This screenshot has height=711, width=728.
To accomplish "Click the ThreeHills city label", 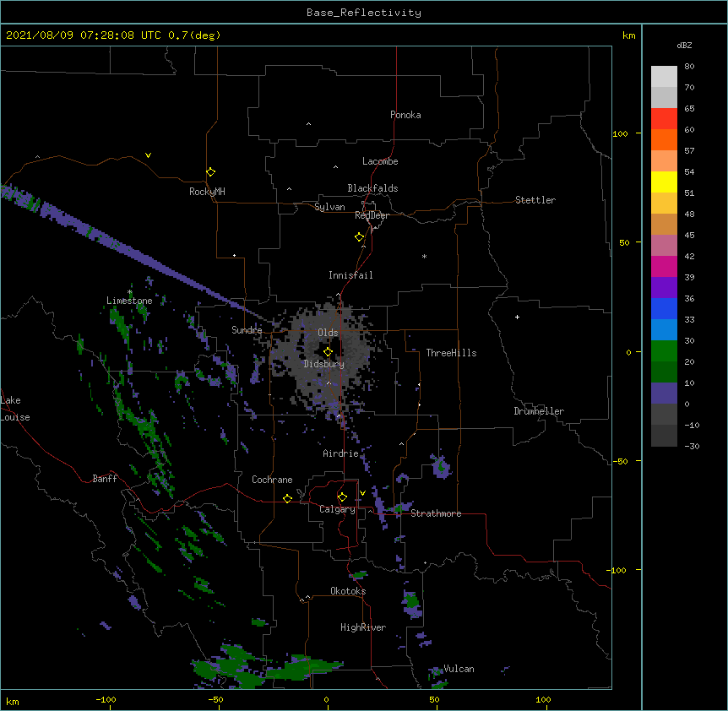I will pyautogui.click(x=451, y=353).
